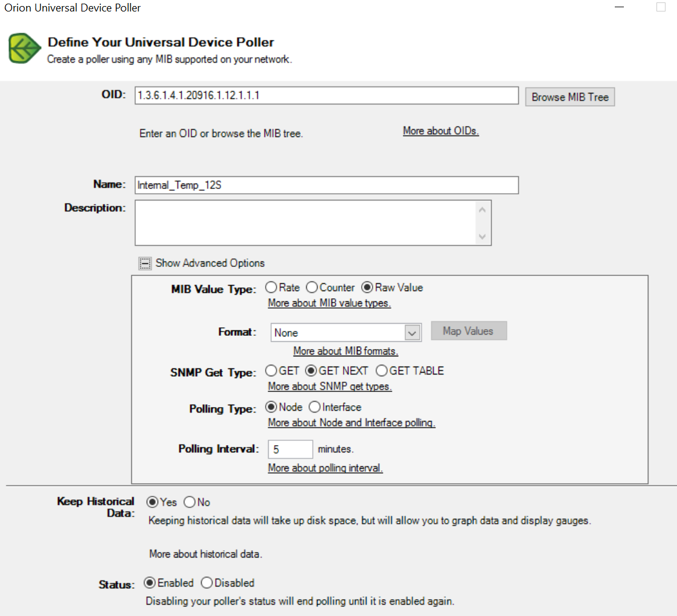This screenshot has width=677, height=616.
Task: Open More about MIB formats link
Action: [346, 351]
